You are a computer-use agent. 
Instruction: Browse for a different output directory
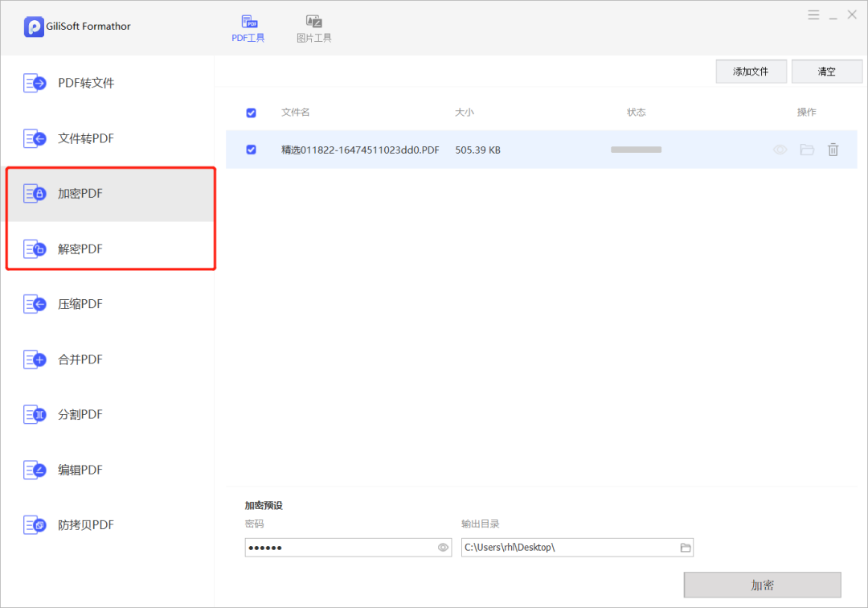coord(685,547)
